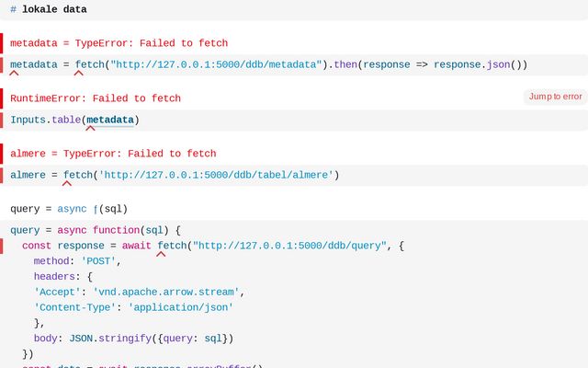Click the ddb/query URL in fetch
This screenshot has width=588, height=368.
(x=289, y=246)
